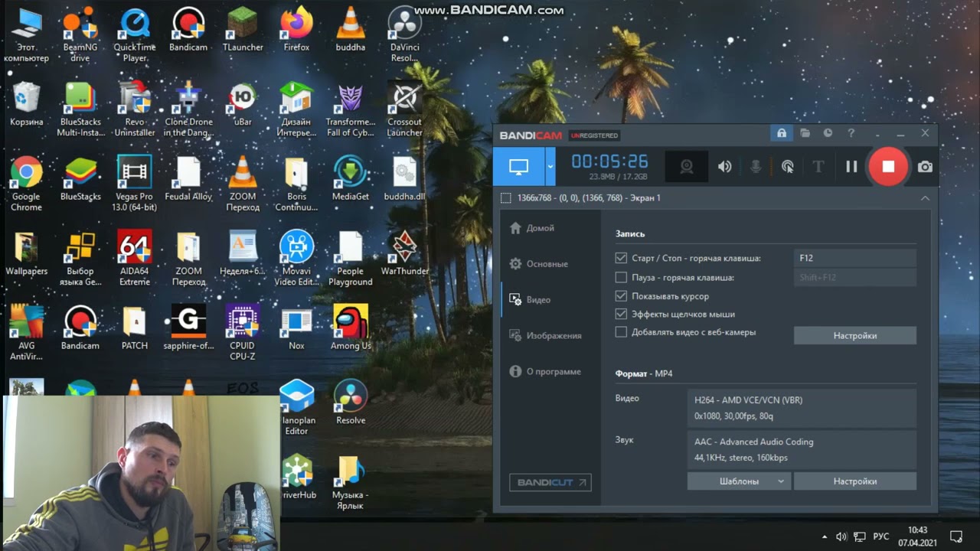Viewport: 980px width, 551px height.
Task: Click taskbar network icon
Action: [860, 537]
